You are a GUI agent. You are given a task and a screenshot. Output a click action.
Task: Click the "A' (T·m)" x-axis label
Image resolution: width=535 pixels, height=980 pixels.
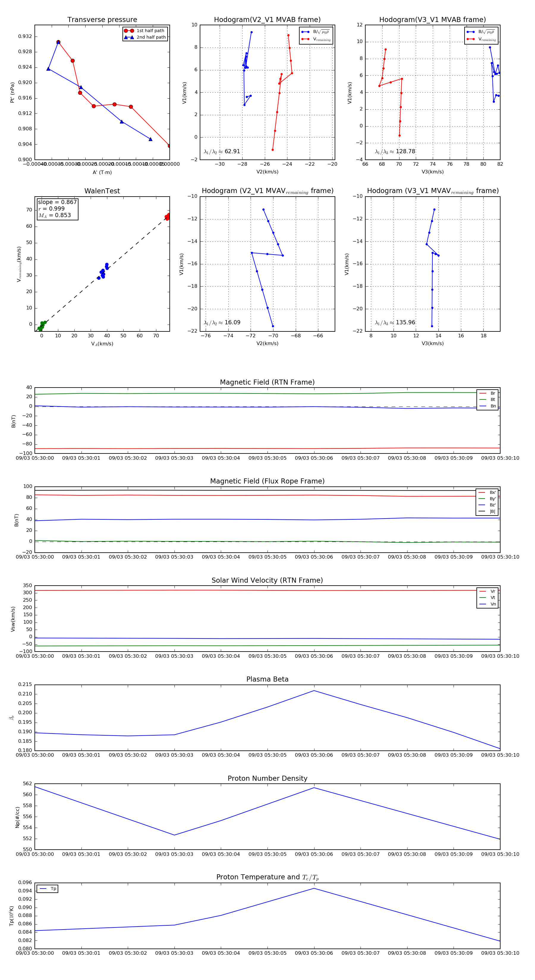tap(102, 172)
